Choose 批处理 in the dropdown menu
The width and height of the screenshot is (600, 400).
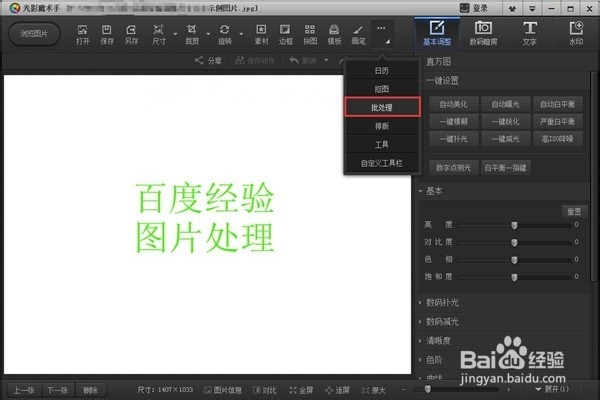[382, 108]
